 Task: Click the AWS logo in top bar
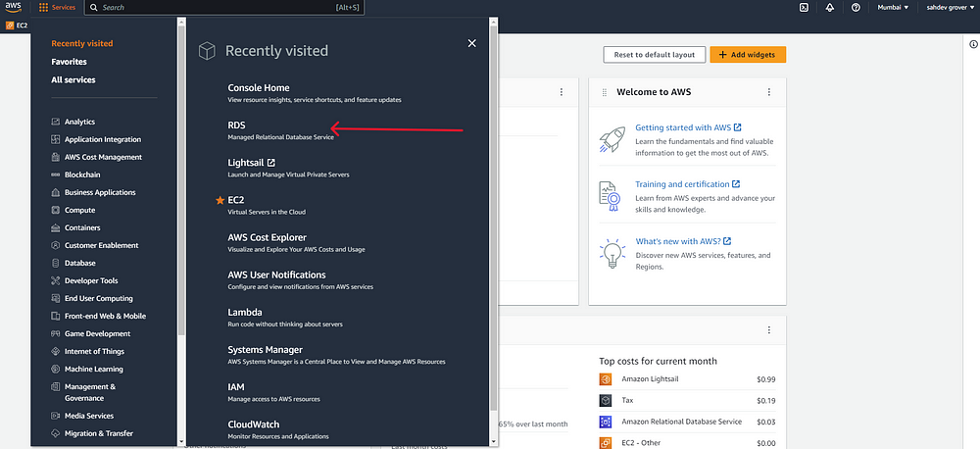(14, 8)
